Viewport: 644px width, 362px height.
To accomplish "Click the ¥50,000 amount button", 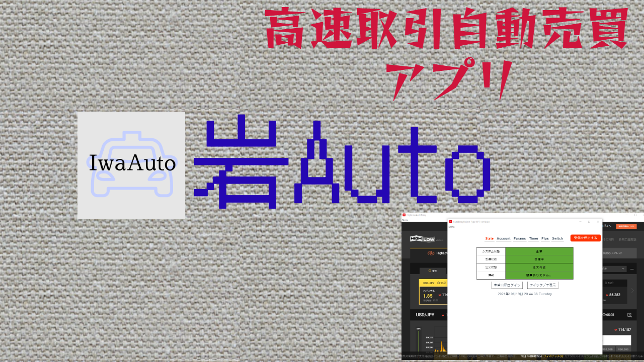I will [x=623, y=349].
